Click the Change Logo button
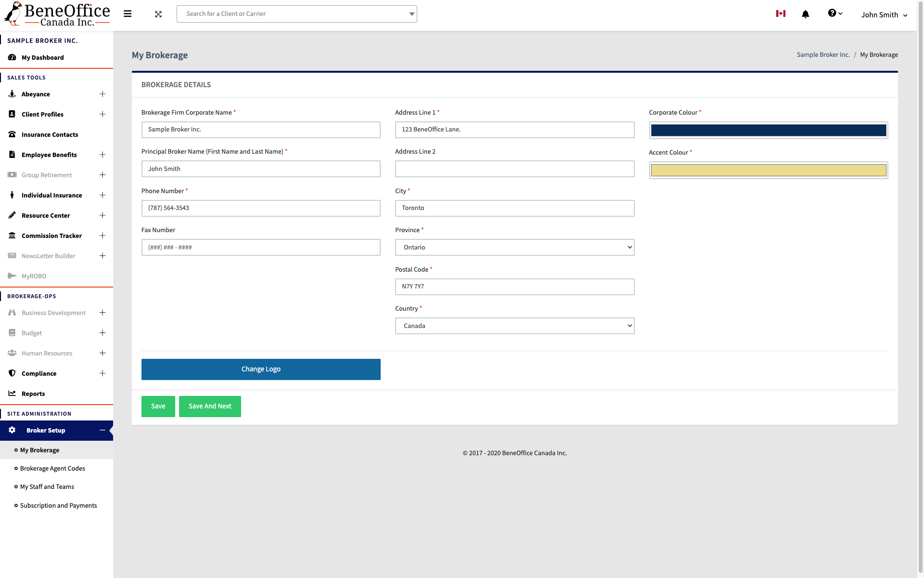This screenshot has width=924, height=578. point(261,369)
